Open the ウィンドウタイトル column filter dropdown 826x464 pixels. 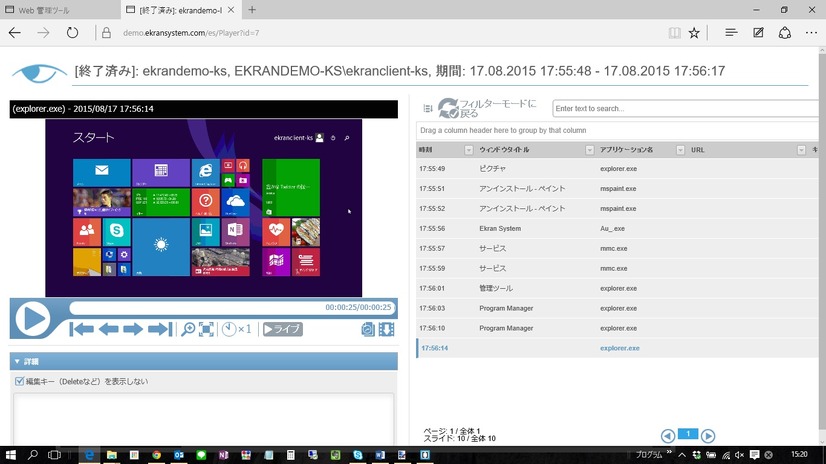click(589, 150)
